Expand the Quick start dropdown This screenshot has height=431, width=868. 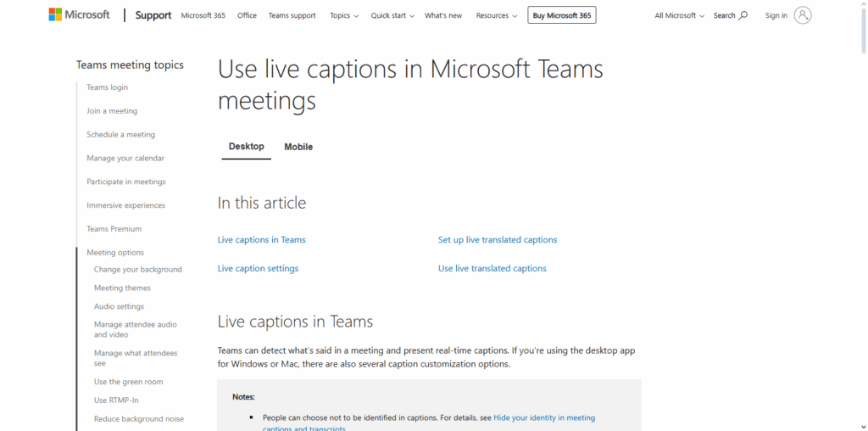[x=392, y=15]
